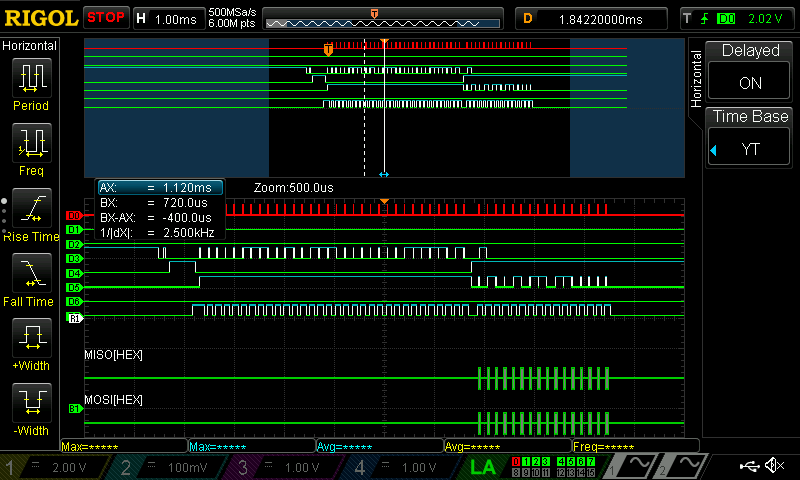This screenshot has height=480, width=800.
Task: Toggle logic analyzer channel 8 indicator
Action: (516, 472)
